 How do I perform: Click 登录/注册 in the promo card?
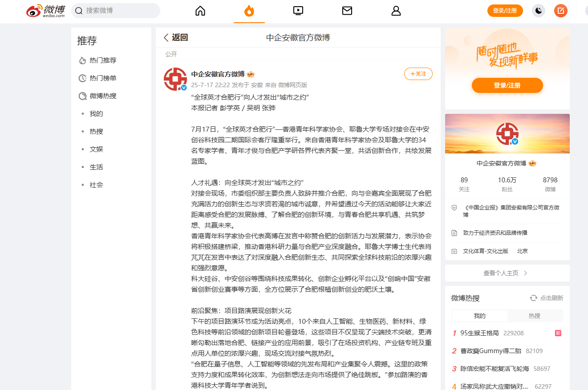507,85
